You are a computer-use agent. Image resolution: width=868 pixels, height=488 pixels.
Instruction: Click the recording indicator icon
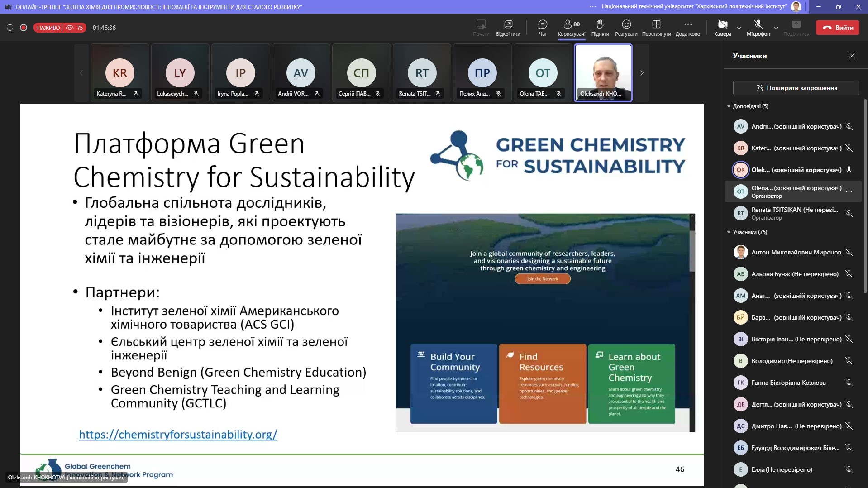tap(24, 28)
